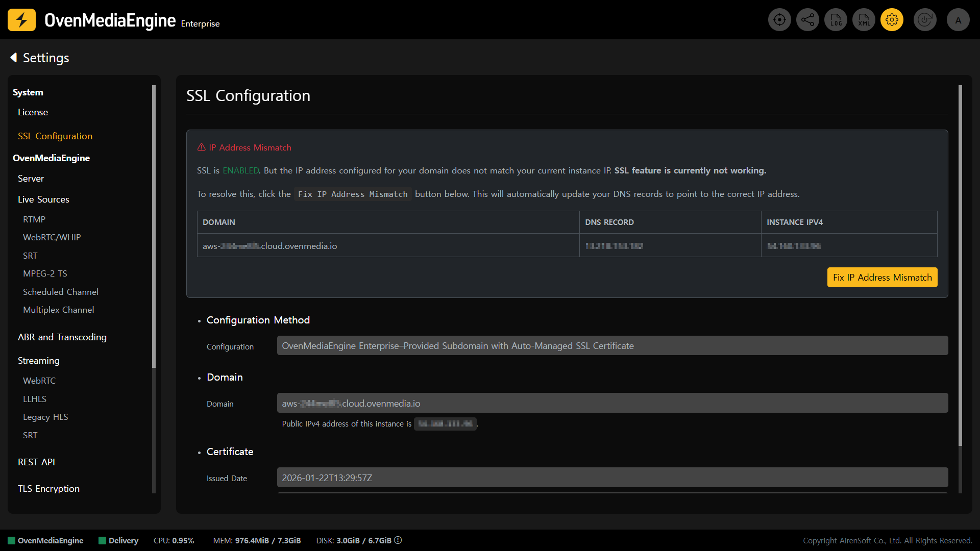The height and width of the screenshot is (551, 980).
Task: Select Scheduled Channel in sidebar
Action: click(60, 292)
